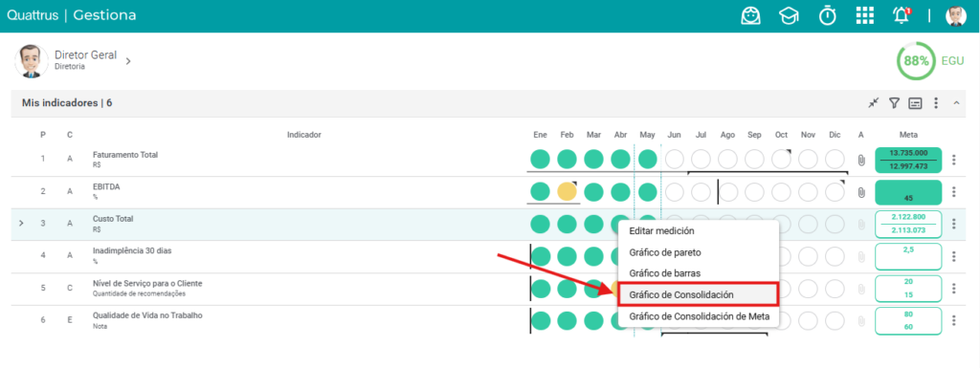Open row menu for Nível de Serviço
Image resolution: width=980 pixels, height=368 pixels.
point(954,288)
